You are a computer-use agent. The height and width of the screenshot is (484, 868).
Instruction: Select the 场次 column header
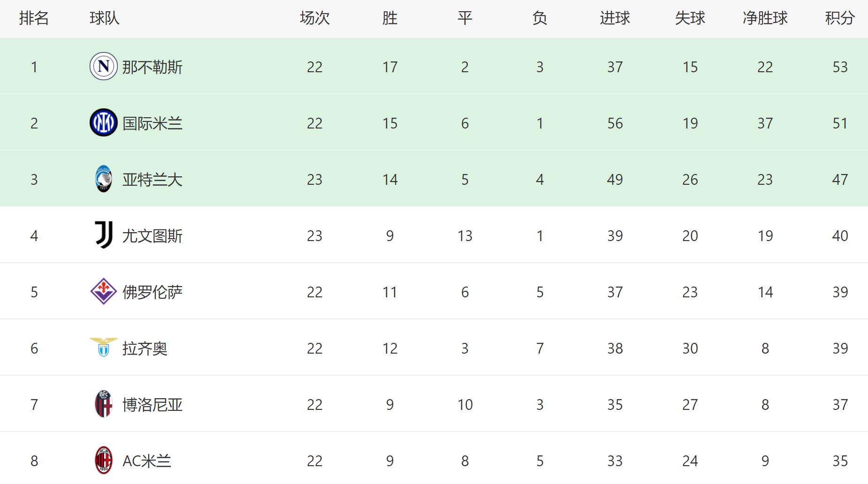point(314,18)
